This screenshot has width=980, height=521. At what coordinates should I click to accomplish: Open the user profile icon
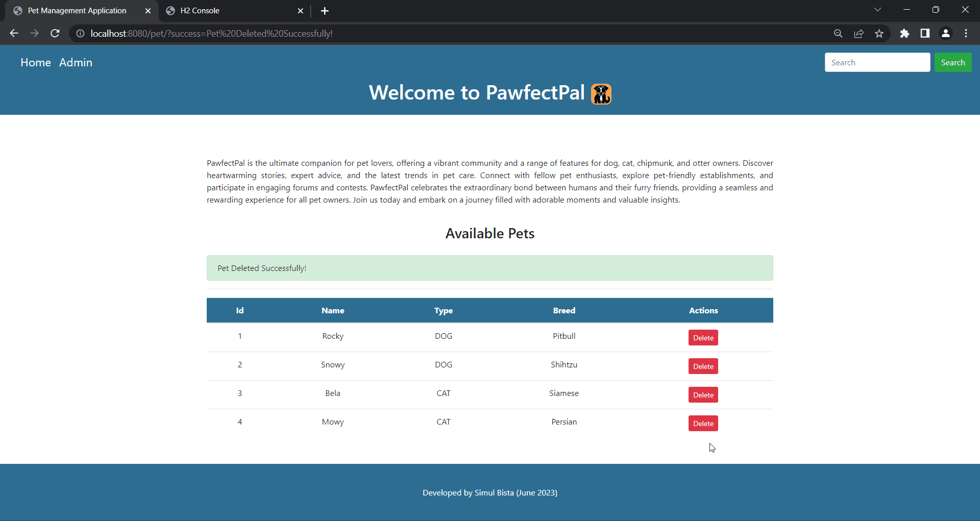945,33
